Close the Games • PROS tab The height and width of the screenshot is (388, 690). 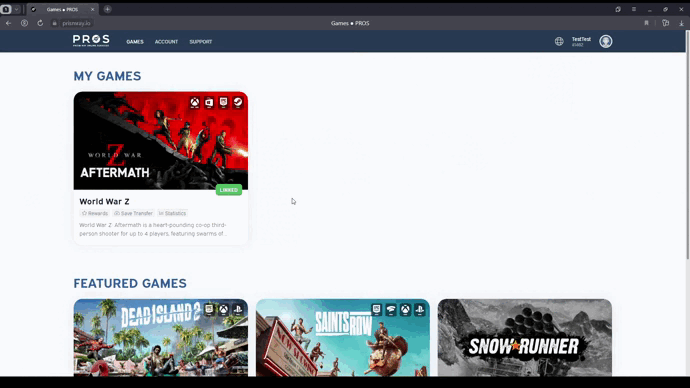pyautogui.click(x=92, y=9)
